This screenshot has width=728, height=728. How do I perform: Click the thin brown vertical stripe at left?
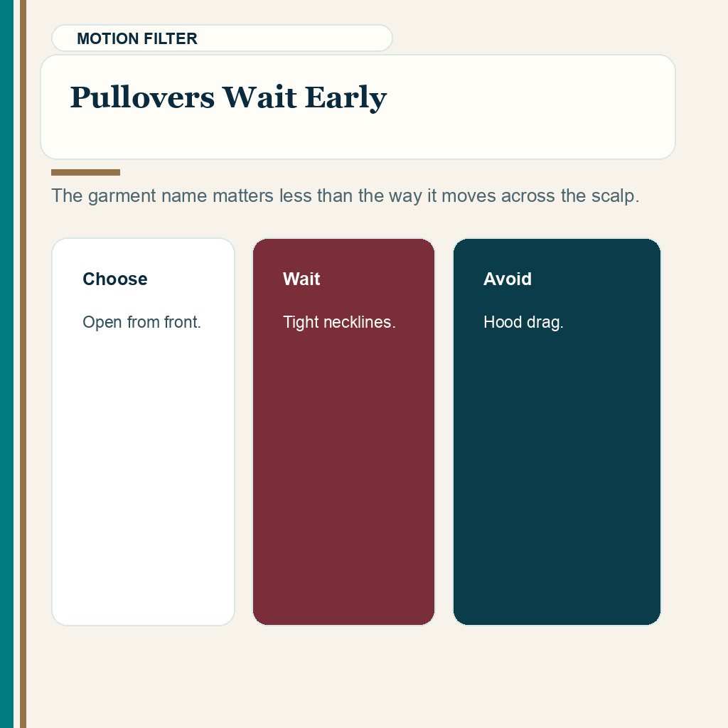click(x=23, y=364)
